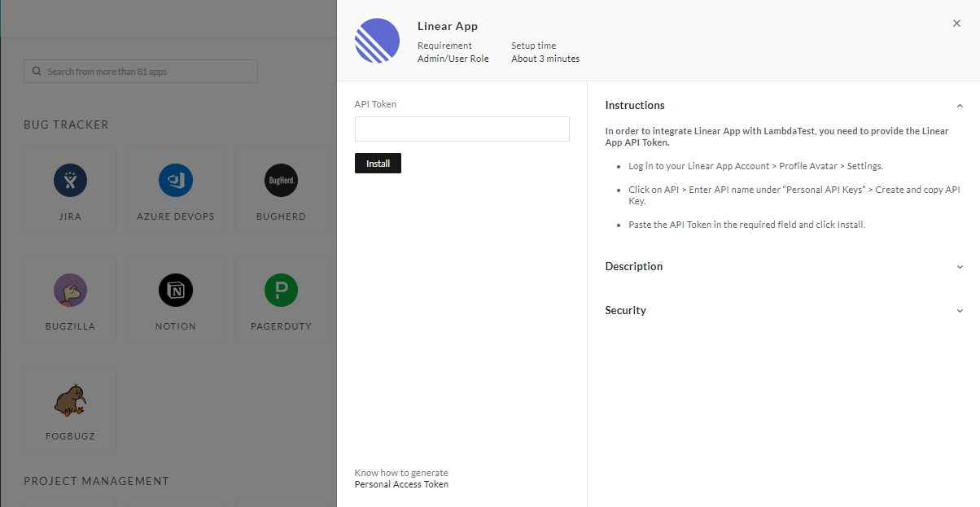
Task: Open the Personal Access Token link
Action: point(401,484)
